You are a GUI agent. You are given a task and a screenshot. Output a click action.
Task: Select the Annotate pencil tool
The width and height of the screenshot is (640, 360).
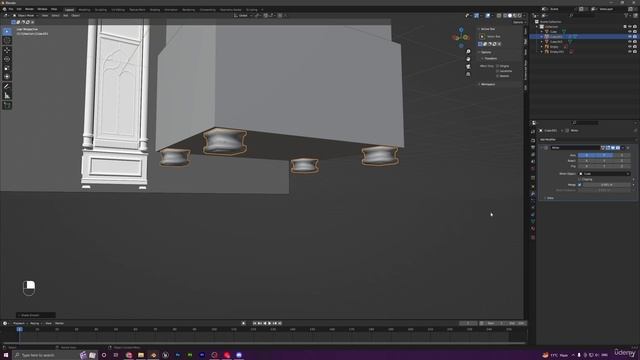7,86
